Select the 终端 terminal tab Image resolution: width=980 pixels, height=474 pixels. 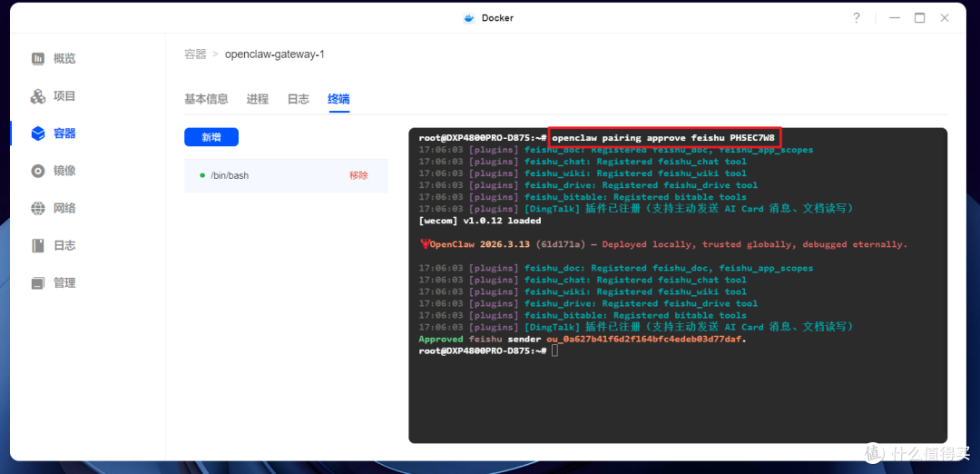(338, 99)
